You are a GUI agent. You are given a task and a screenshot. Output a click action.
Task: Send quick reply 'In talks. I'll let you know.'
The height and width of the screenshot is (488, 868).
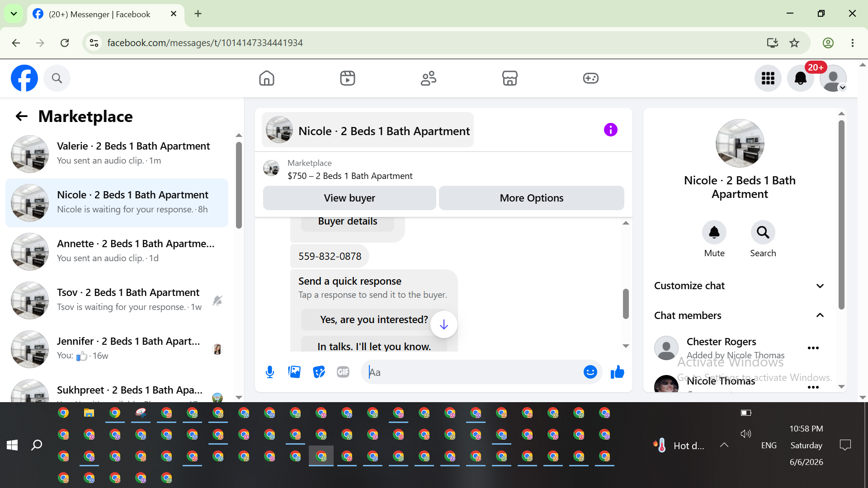tap(374, 344)
